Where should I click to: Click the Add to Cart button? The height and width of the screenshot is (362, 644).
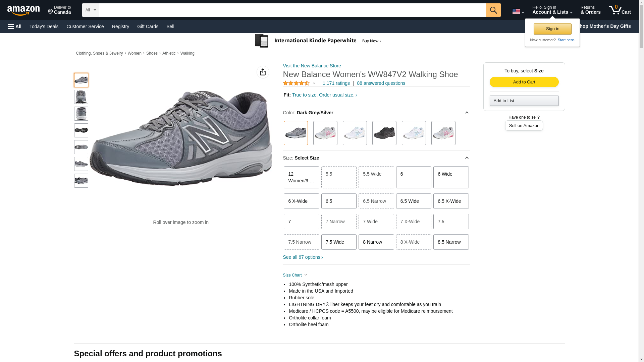[524, 82]
